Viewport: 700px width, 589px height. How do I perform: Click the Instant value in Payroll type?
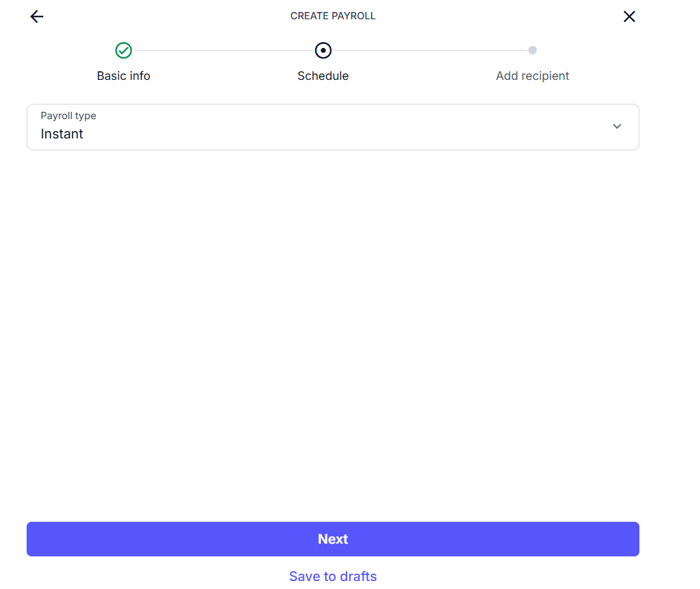click(x=62, y=134)
